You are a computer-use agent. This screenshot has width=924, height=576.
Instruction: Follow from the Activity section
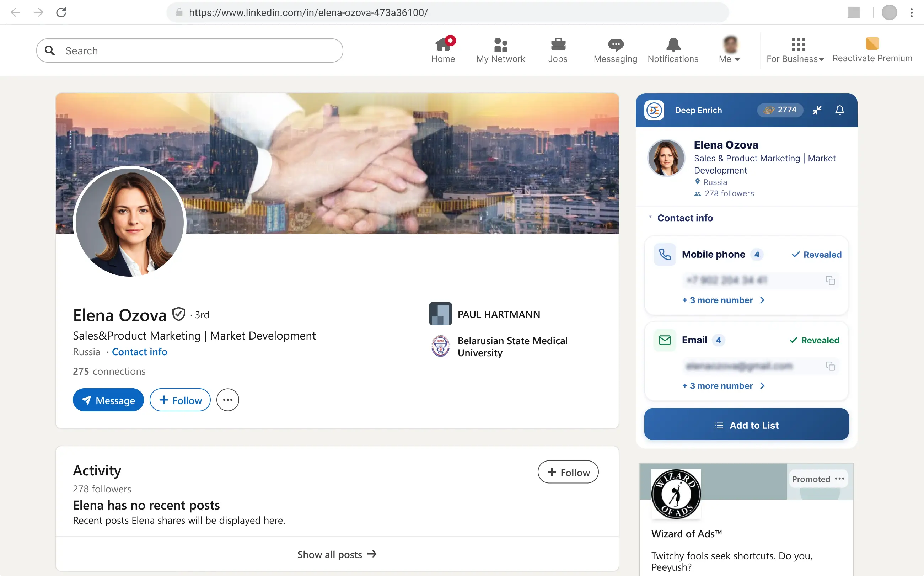point(568,472)
